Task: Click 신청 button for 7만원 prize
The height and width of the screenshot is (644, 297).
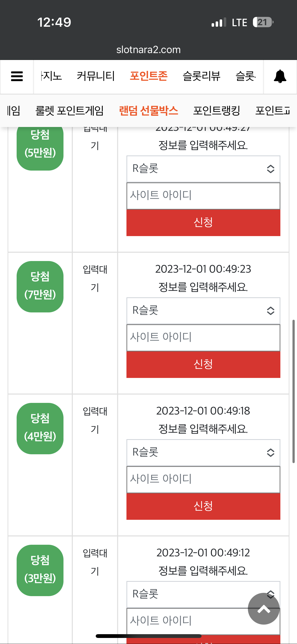Action: coord(203,364)
